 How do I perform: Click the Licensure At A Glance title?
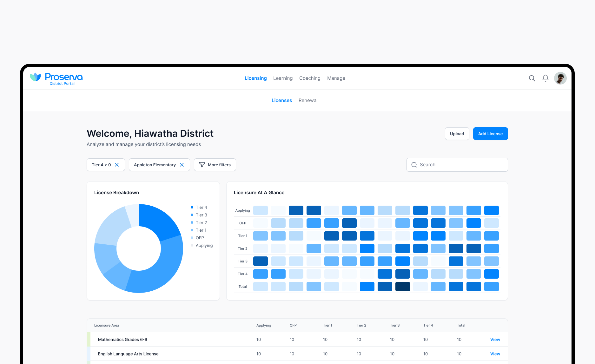pos(259,193)
